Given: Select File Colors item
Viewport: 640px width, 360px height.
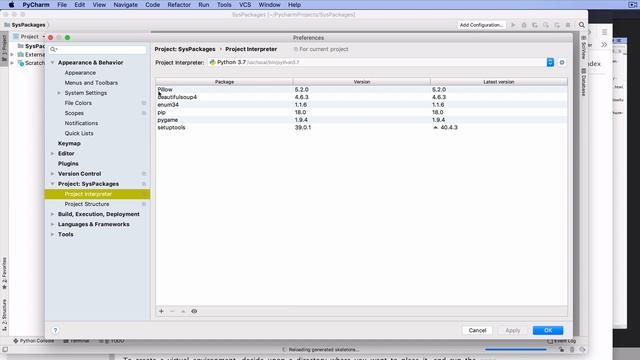Looking at the screenshot, I should pyautogui.click(x=78, y=103).
